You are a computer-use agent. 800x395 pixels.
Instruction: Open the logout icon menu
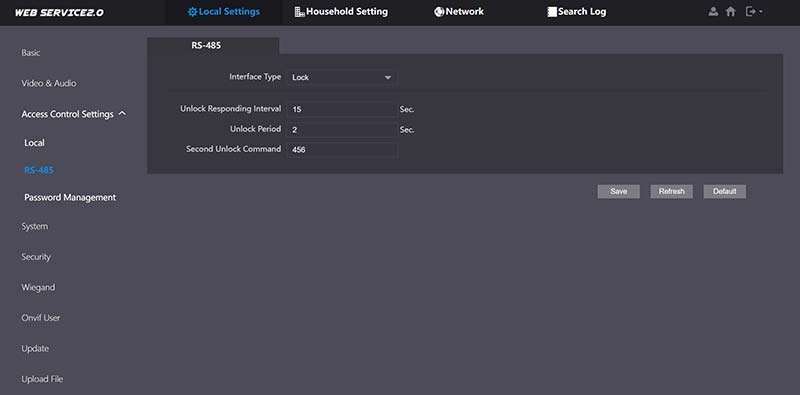click(754, 11)
